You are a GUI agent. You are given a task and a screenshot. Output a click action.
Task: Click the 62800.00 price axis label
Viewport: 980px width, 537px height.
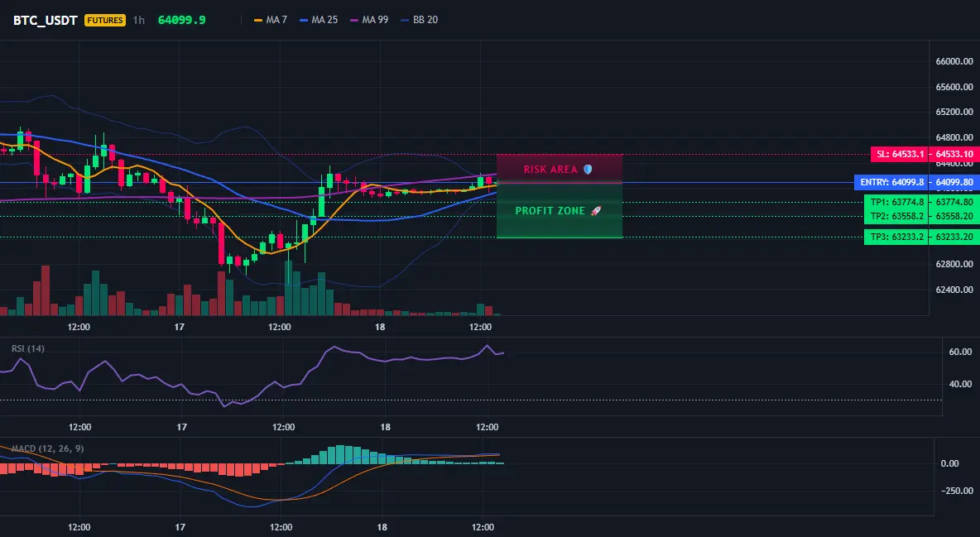tap(954, 264)
